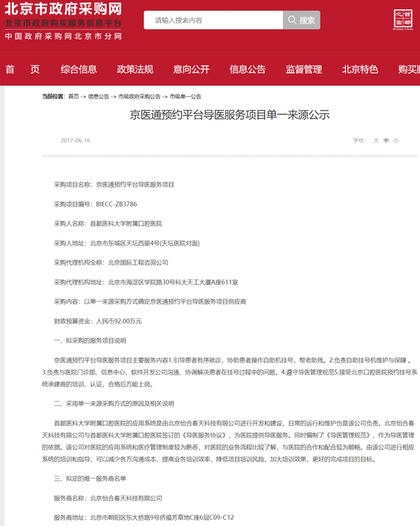Click the 搜索 search button
The width and height of the screenshot is (420, 526).
[x=302, y=20]
